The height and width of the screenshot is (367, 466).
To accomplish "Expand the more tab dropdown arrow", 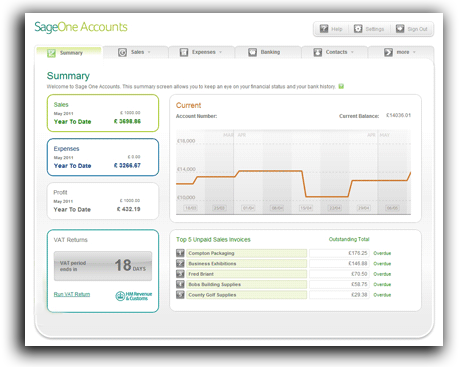I will 414,52.
